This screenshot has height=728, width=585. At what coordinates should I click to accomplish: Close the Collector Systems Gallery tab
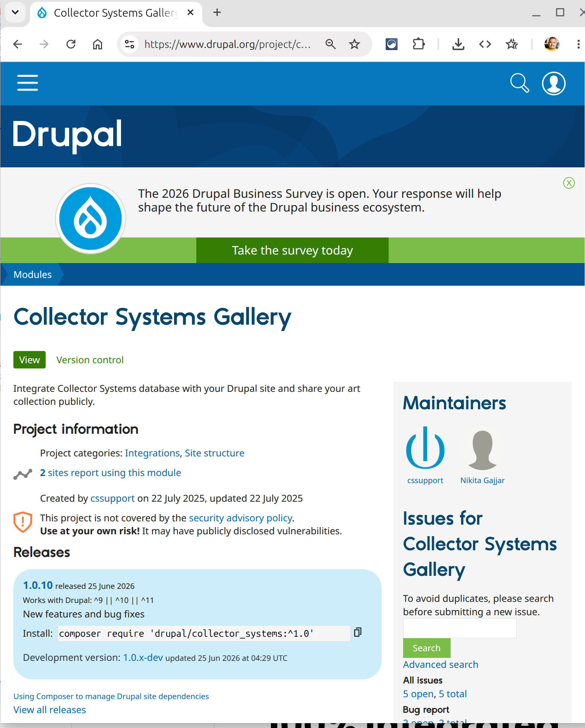190,13
